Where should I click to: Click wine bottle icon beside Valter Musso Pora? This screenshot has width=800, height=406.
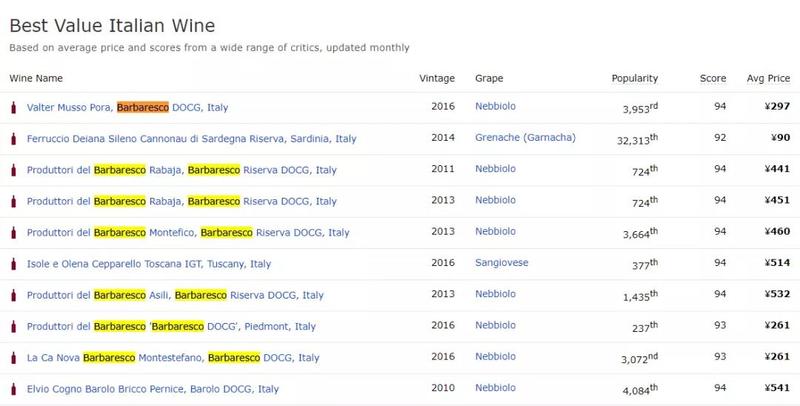[x=13, y=107]
